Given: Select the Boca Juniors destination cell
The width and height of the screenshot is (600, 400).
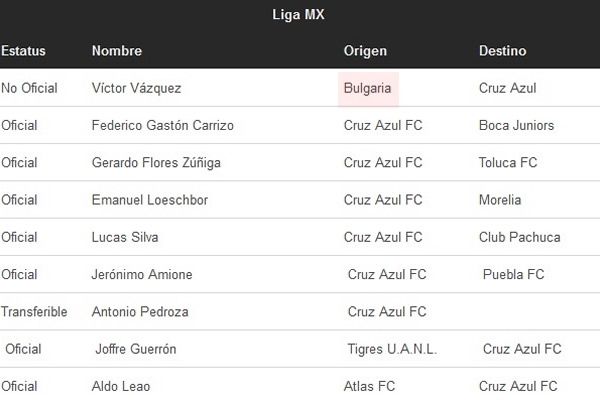Looking at the screenshot, I should pos(516,126).
